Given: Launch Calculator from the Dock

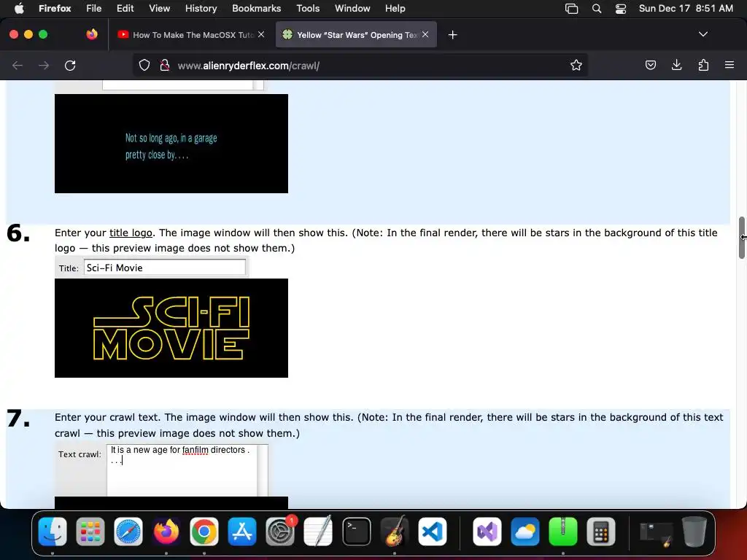Looking at the screenshot, I should click(x=601, y=532).
